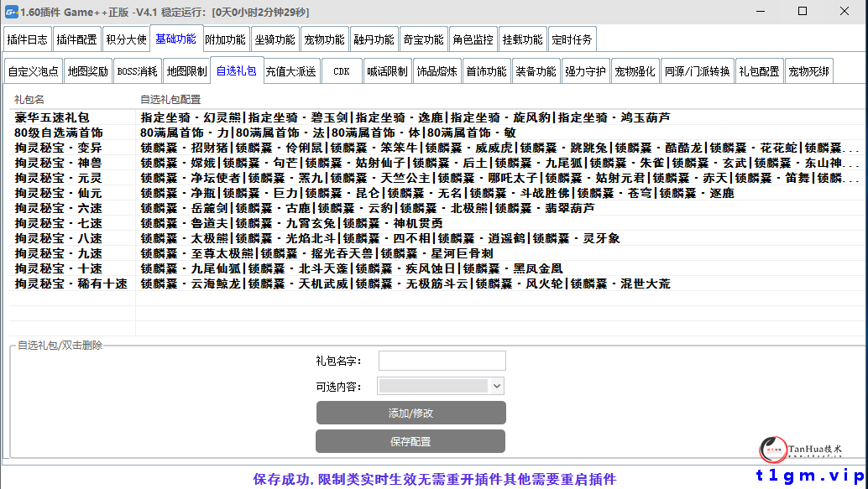868x489 pixels.
Task: Switch to the 定时任务 tab
Action: coord(573,39)
